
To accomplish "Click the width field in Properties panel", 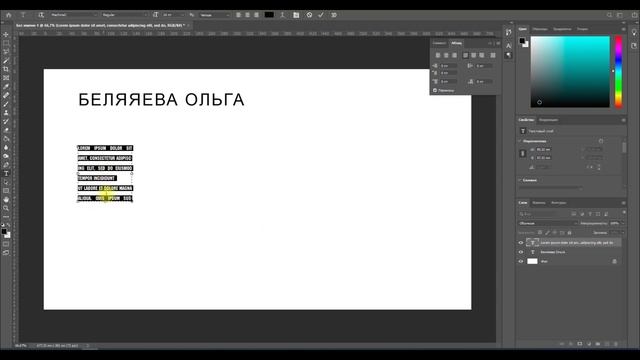I will [544, 149].
